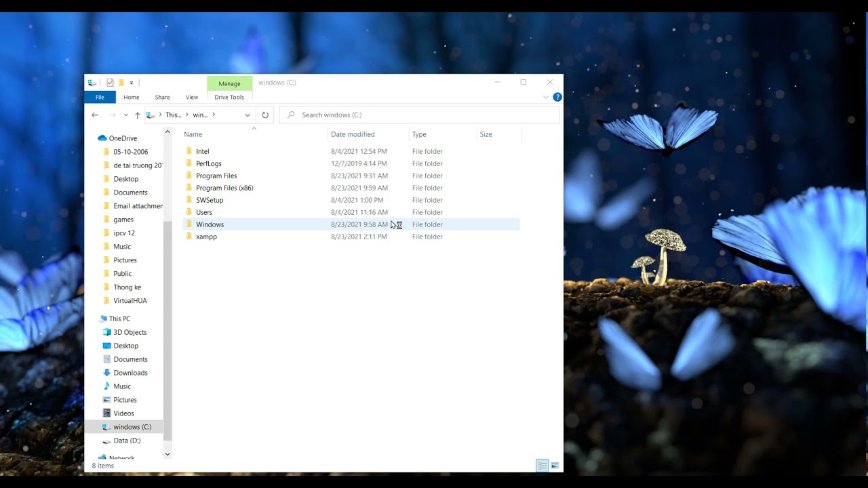
Task: Click the Downloads arrow icon in sidebar
Action: point(106,373)
